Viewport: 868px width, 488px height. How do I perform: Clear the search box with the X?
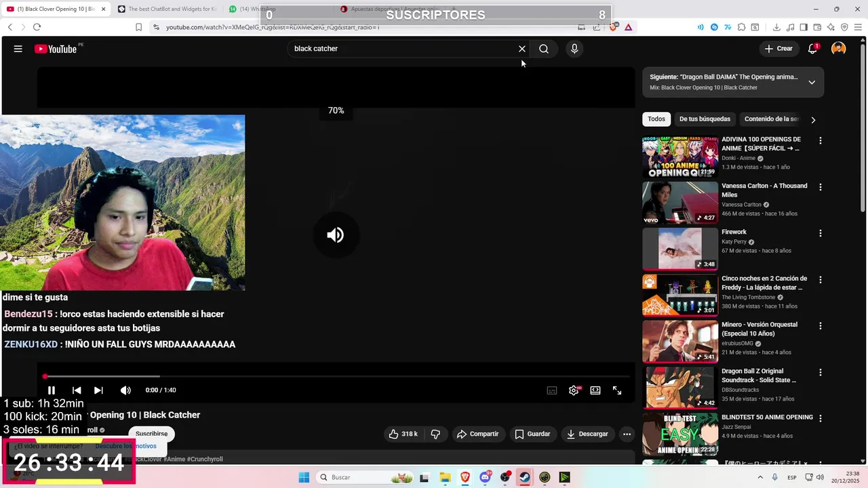coord(522,49)
